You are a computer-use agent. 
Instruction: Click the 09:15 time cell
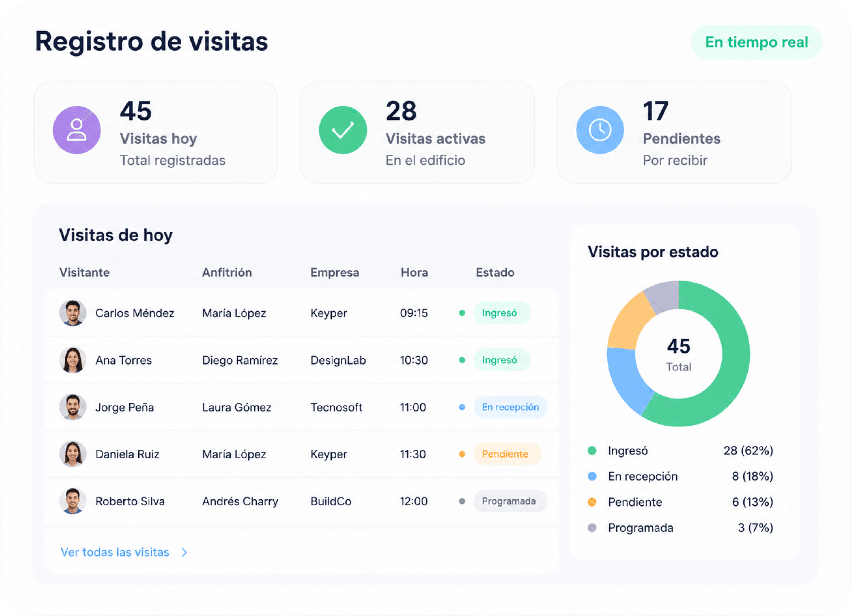pyautogui.click(x=413, y=313)
